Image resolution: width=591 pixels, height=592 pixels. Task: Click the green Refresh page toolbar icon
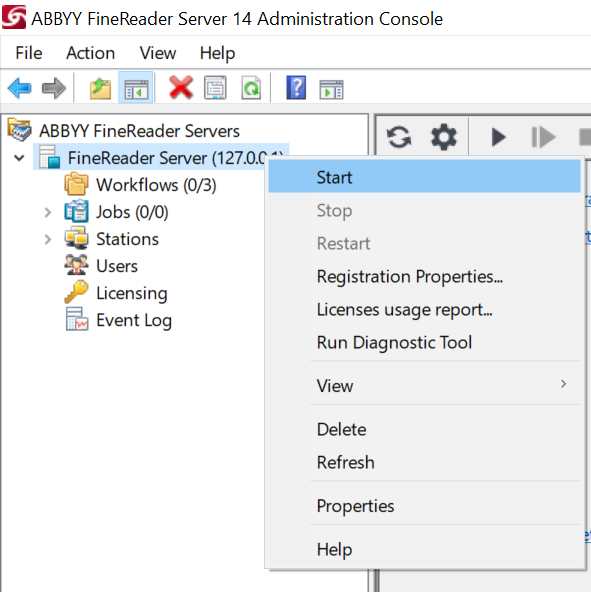tap(251, 88)
